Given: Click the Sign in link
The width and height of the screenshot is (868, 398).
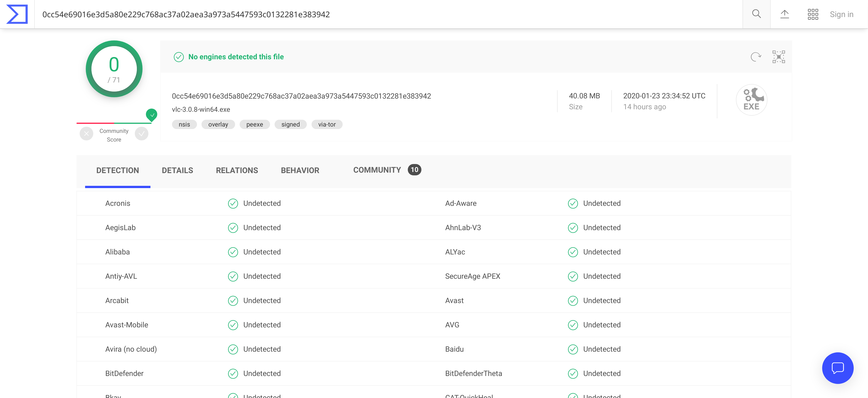Looking at the screenshot, I should coord(841,14).
